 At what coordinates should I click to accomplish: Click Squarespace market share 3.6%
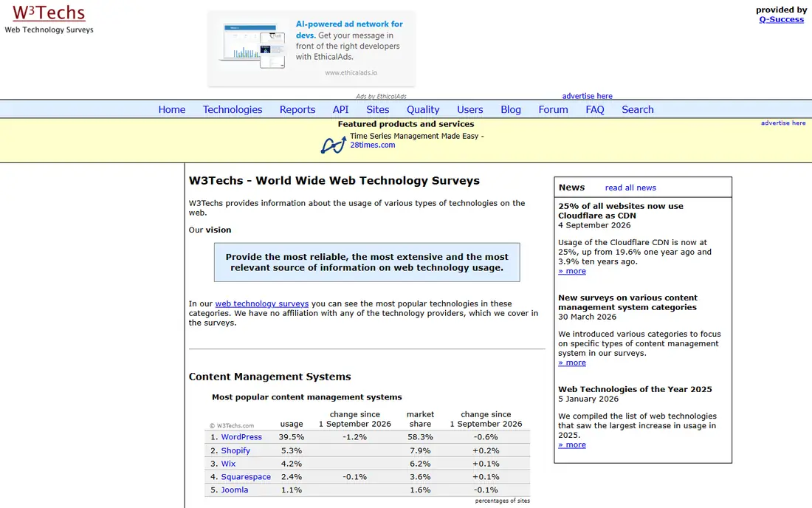click(420, 477)
